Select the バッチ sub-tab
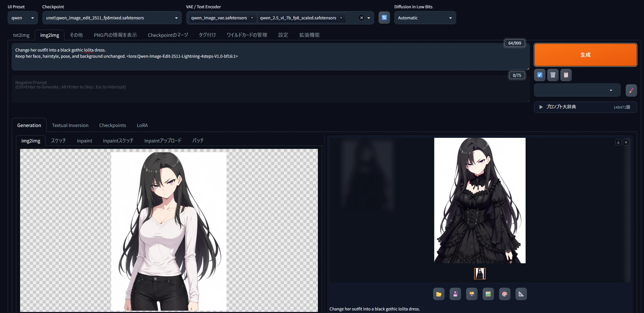 pos(198,141)
